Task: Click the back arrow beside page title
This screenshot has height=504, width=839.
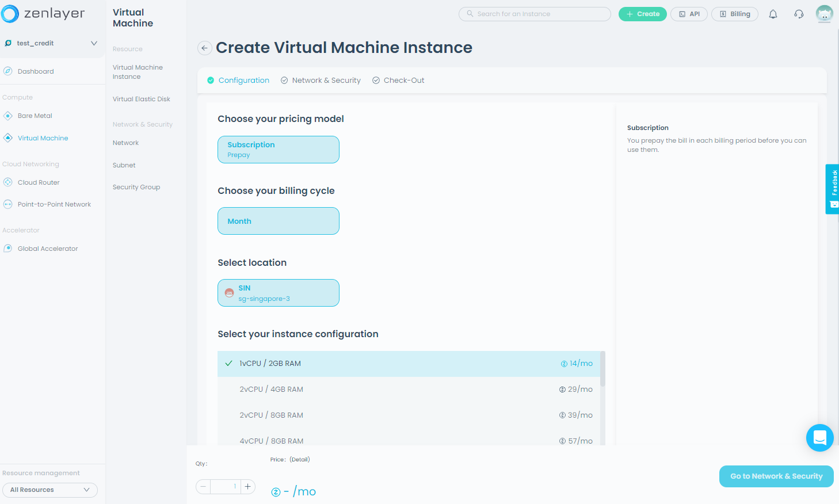Action: [204, 48]
